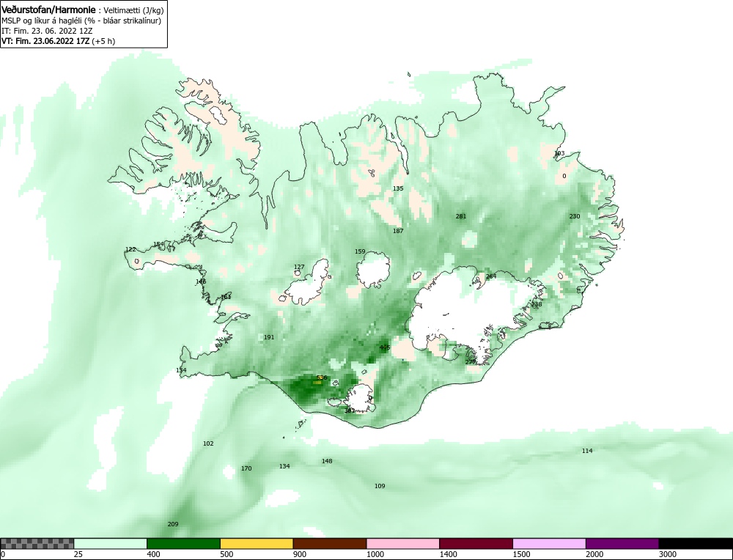This screenshot has height=560, width=733.
Task: Click the map value 277
Action: (471, 362)
